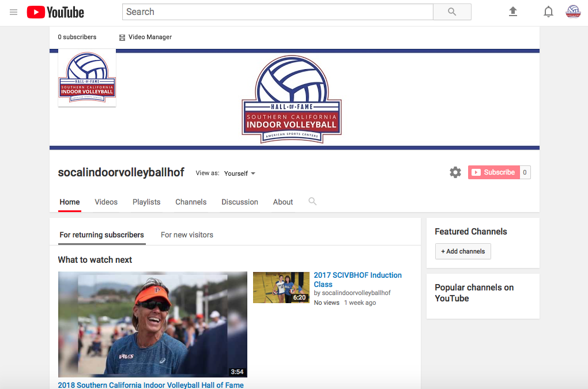Click the channel banner image

point(295,99)
